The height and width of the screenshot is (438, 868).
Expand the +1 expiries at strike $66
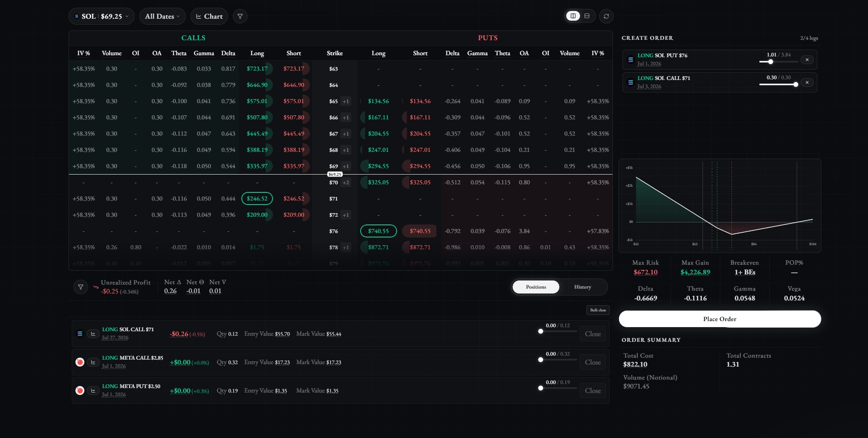coord(346,118)
